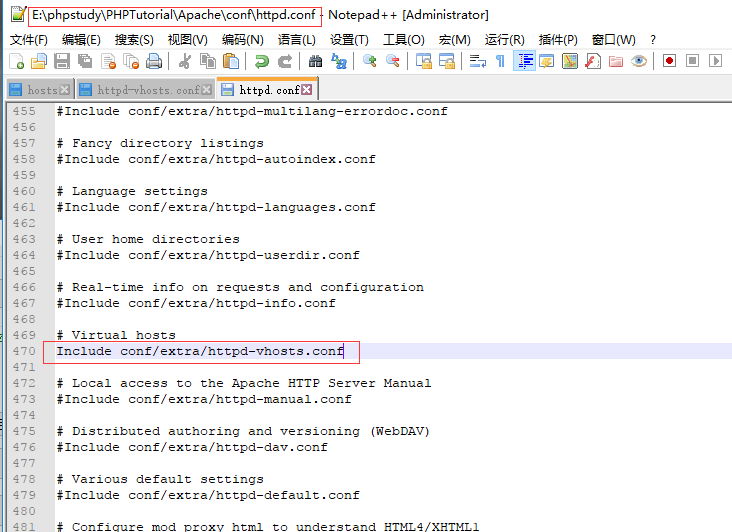Click '#Include conf/extra/httpd-languages.conf' line

click(216, 208)
